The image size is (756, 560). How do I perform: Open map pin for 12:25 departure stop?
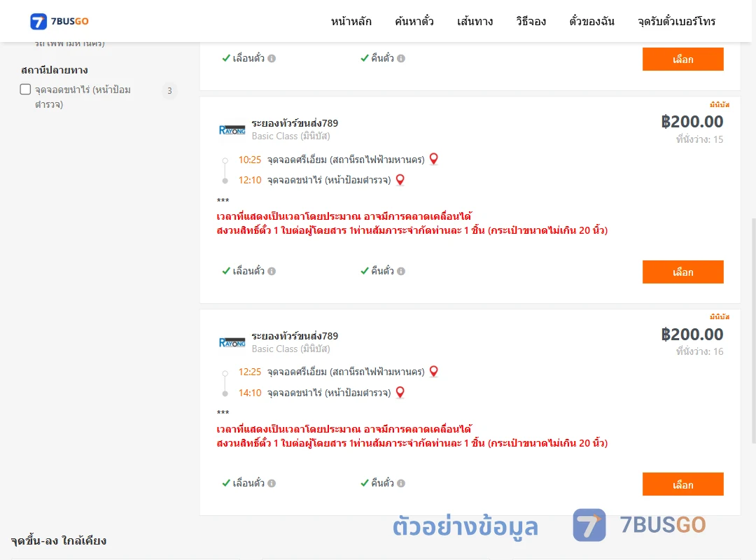(x=433, y=372)
